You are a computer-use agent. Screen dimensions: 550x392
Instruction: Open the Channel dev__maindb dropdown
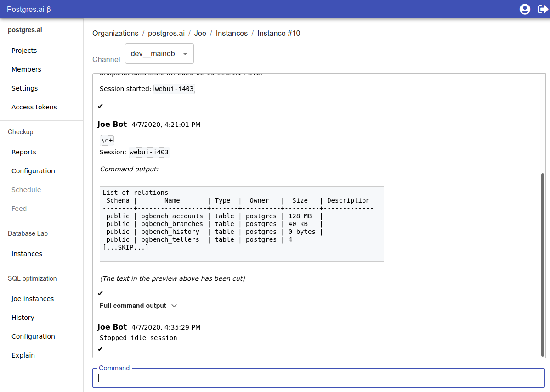[x=159, y=54]
